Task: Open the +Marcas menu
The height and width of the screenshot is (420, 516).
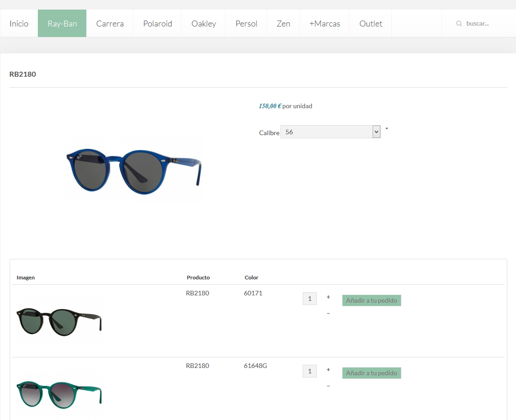Action: coord(325,23)
